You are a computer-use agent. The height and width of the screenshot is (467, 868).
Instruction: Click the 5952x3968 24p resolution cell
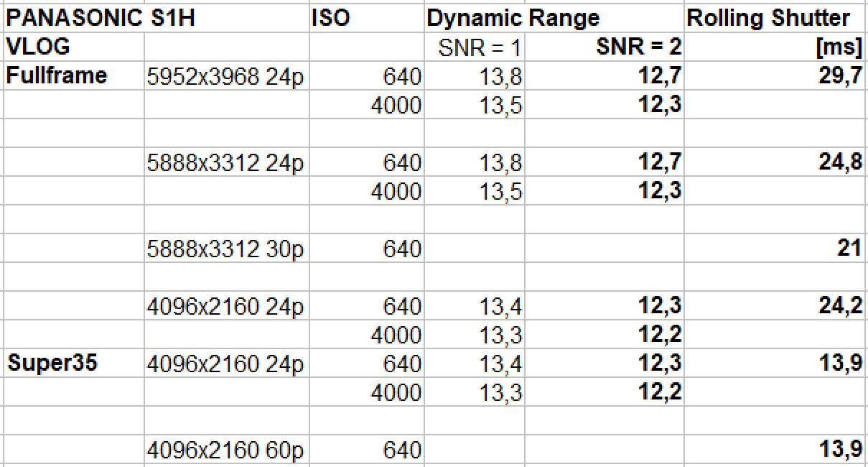225,76
